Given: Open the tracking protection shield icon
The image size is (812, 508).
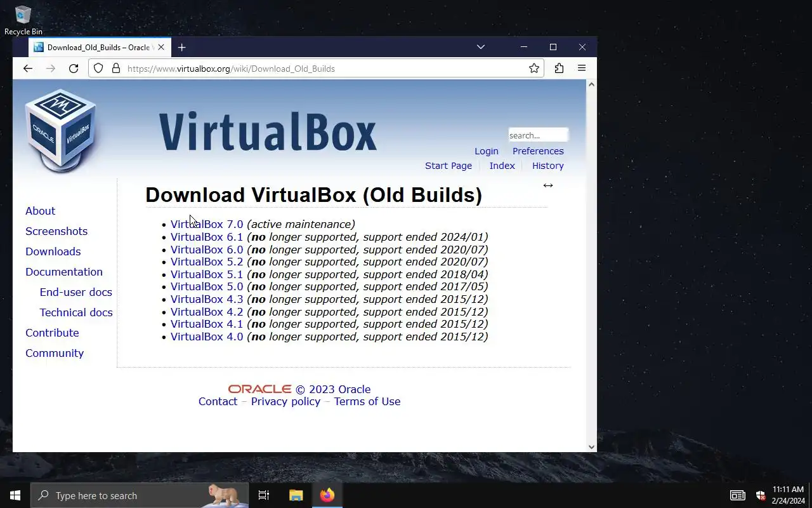Looking at the screenshot, I should [x=98, y=69].
